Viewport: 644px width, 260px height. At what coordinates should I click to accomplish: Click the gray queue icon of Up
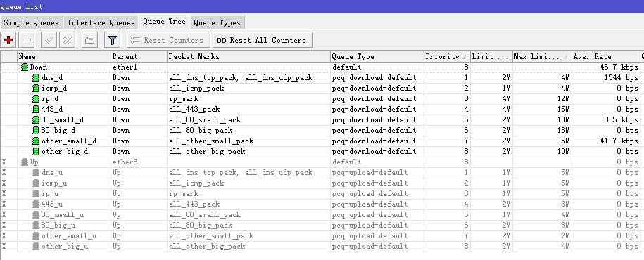click(x=25, y=162)
